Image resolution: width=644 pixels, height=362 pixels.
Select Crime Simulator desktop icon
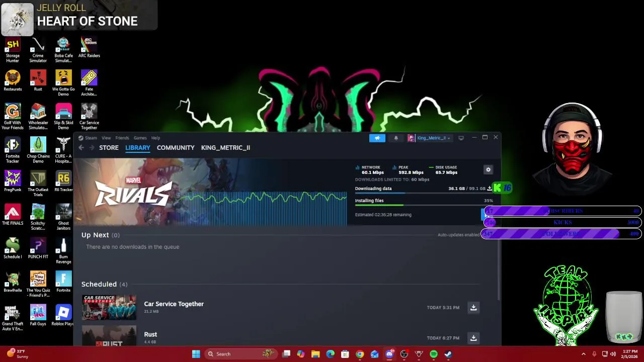coord(38,50)
